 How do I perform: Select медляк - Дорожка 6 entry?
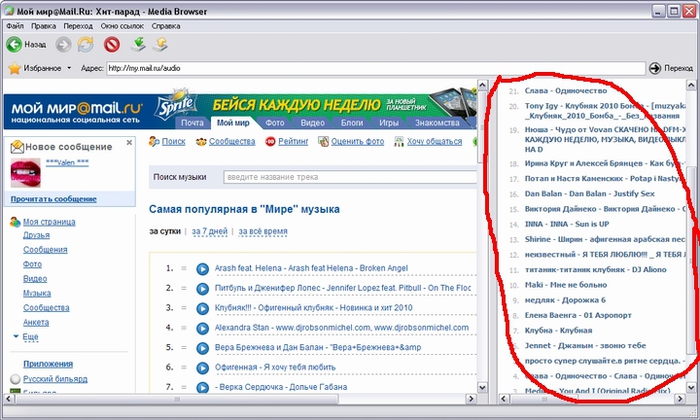(x=565, y=300)
